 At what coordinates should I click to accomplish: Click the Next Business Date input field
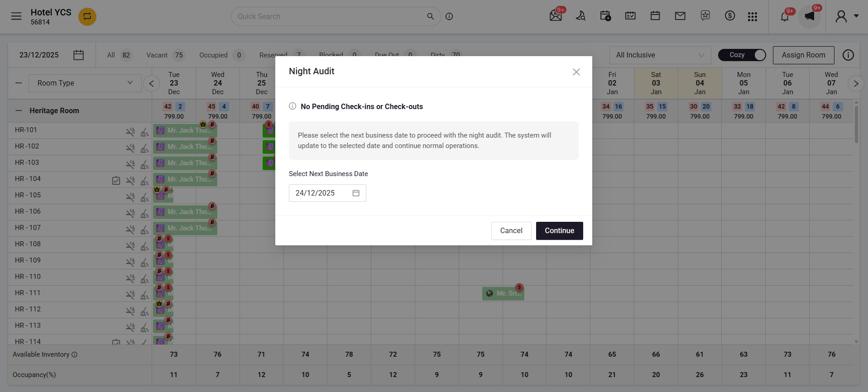coord(327,193)
